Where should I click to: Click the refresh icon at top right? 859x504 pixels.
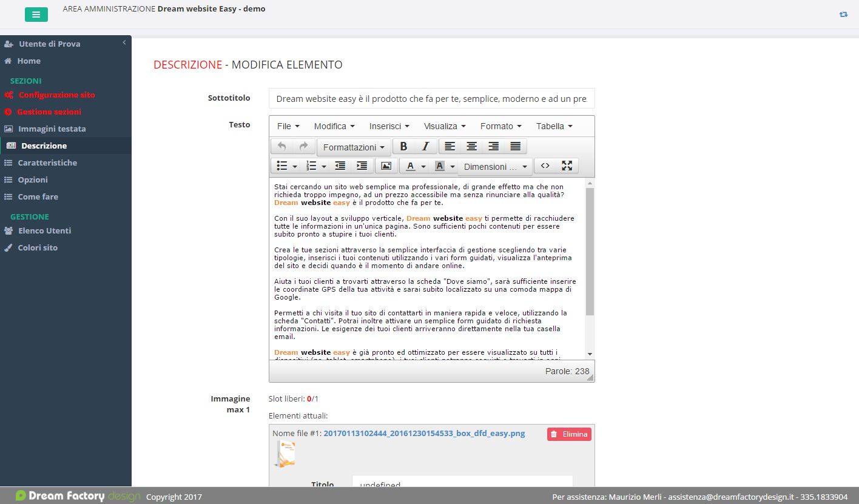point(843,15)
